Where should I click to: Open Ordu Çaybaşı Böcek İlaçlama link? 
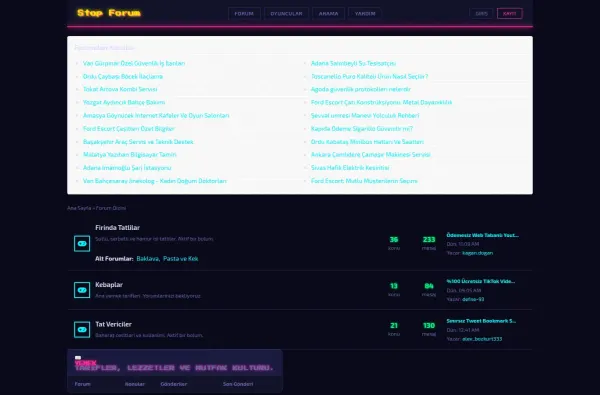[123, 76]
